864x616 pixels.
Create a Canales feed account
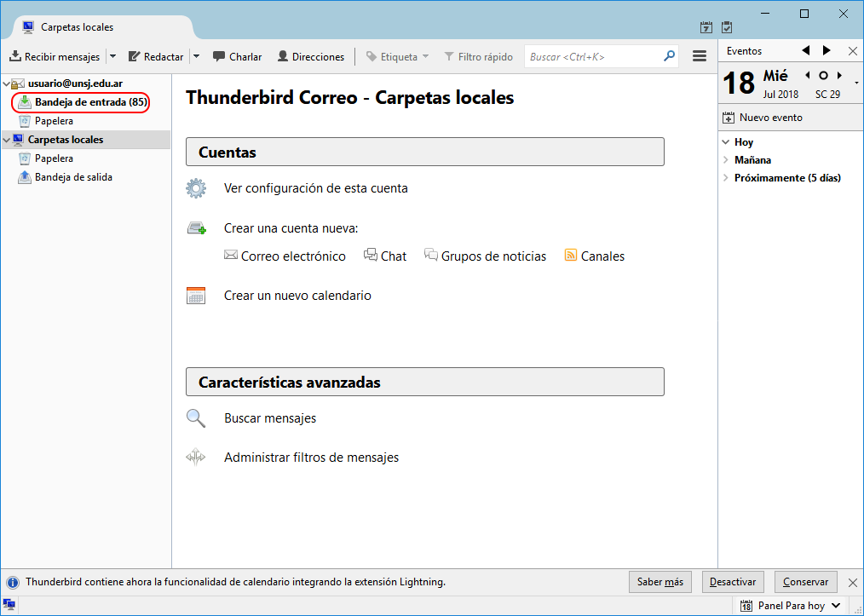coord(595,256)
